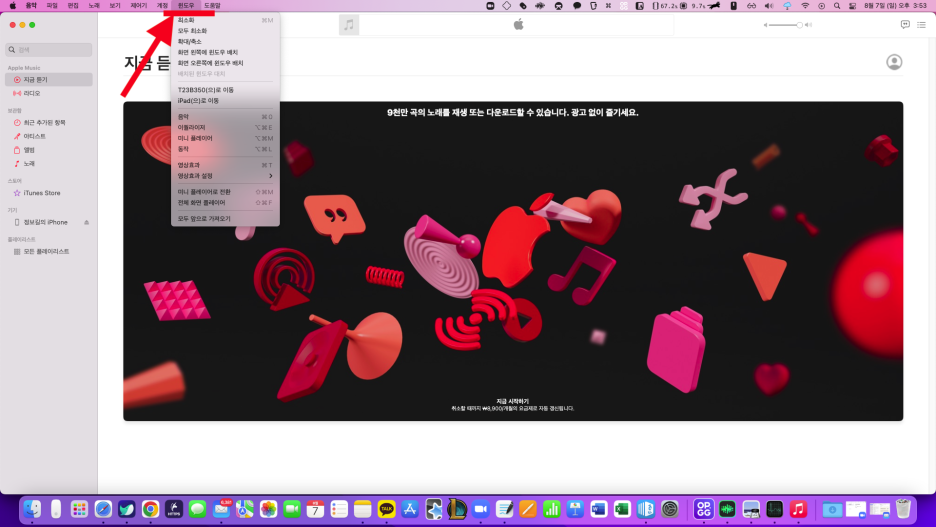Open the App Store from the Dock
Viewport: 936px width, 527px height.
410,509
